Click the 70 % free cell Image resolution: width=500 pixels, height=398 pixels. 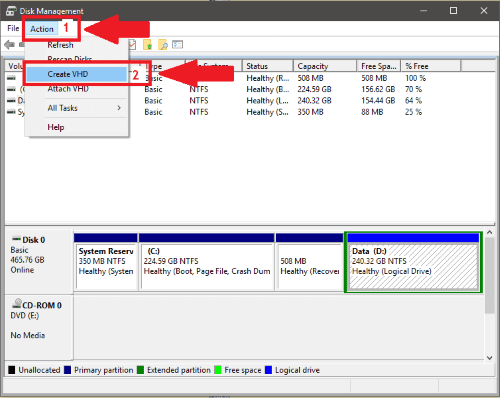[413, 89]
